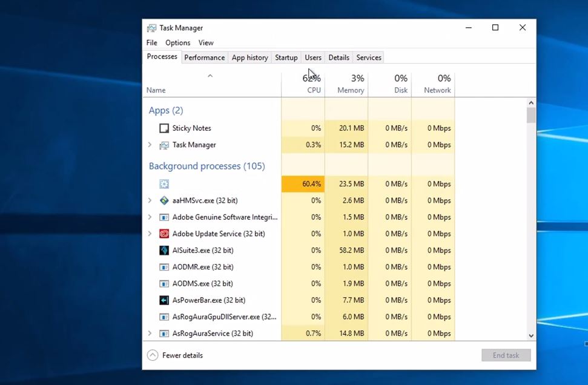
Task: Expand the aaHMSvc.exe process group
Action: click(x=150, y=200)
